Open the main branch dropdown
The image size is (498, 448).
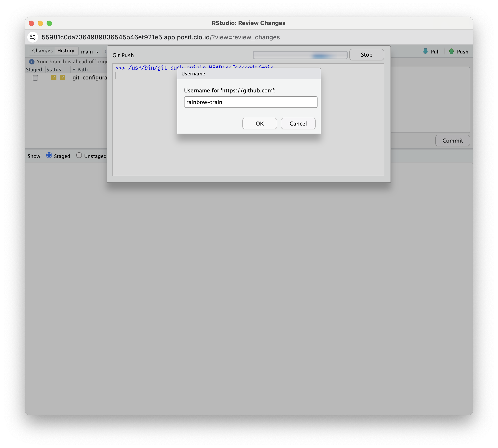click(90, 52)
